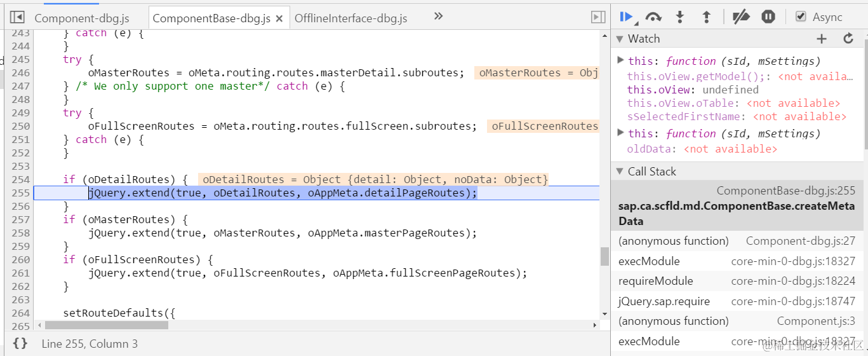
Task: Set breakpoint on line number 261
Action: pyautogui.click(x=20, y=273)
